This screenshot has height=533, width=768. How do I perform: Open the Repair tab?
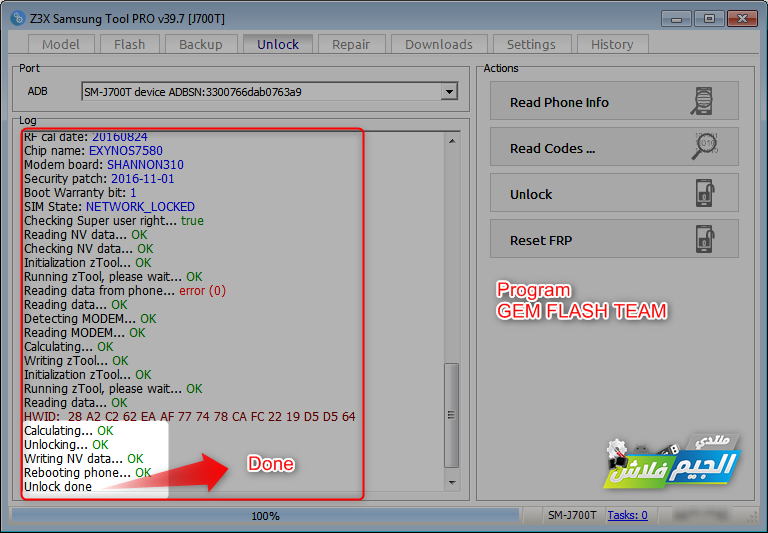(x=351, y=44)
